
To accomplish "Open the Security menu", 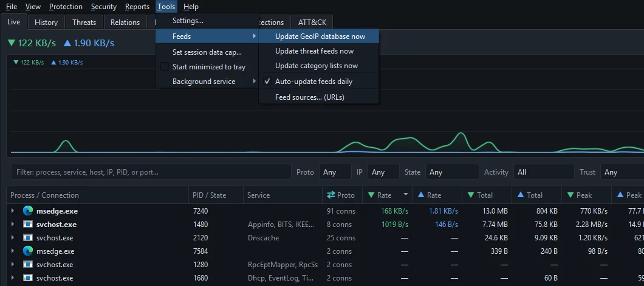I will point(103,7).
